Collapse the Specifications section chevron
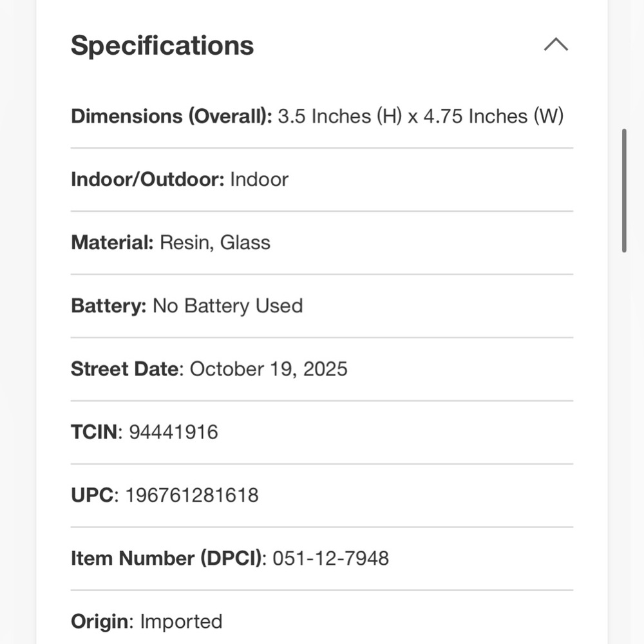The height and width of the screenshot is (644, 644). click(x=556, y=45)
